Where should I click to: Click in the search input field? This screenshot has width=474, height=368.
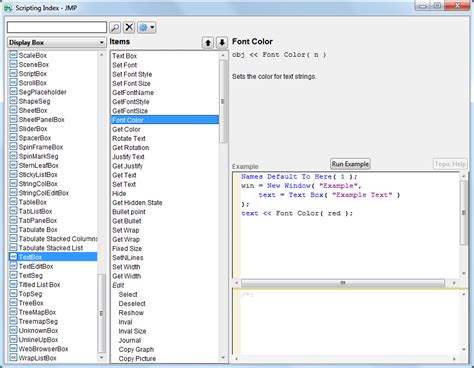click(57, 27)
